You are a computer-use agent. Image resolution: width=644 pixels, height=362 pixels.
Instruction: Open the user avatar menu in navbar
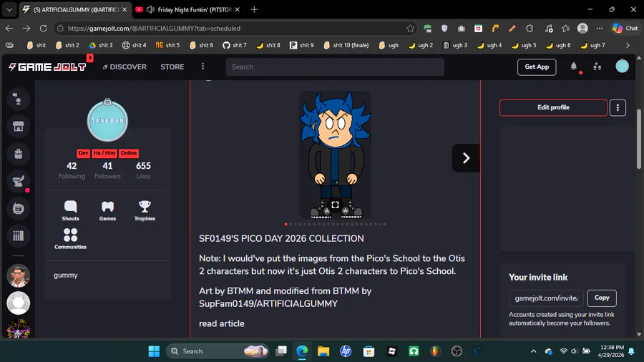click(x=622, y=66)
